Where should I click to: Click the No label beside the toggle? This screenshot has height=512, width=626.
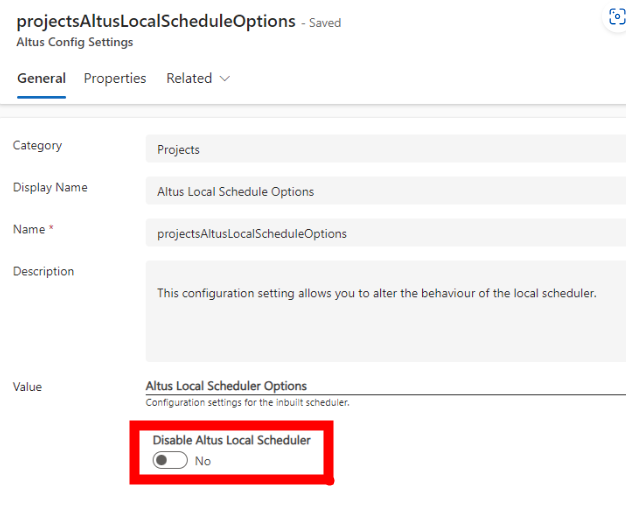203,461
